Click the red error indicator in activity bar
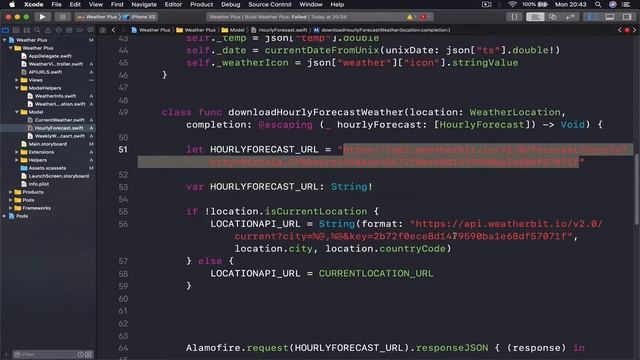Viewport: 640px width, 360px height. [424, 17]
